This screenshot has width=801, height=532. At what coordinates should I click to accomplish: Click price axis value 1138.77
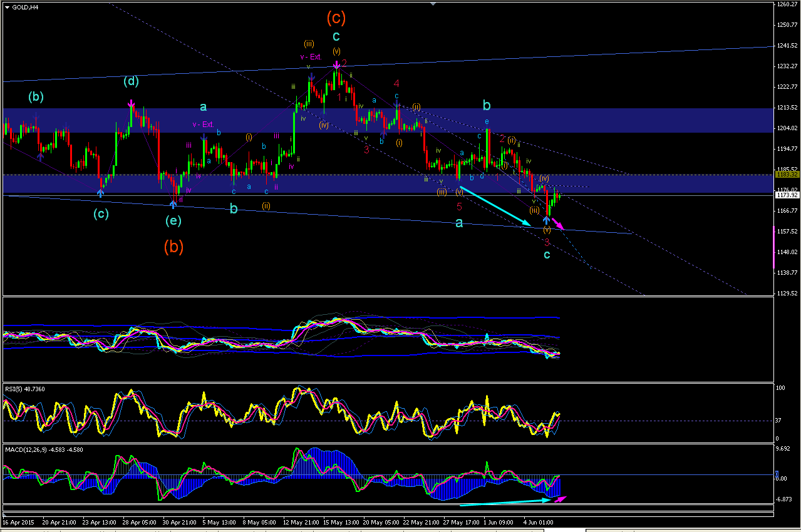787,273
